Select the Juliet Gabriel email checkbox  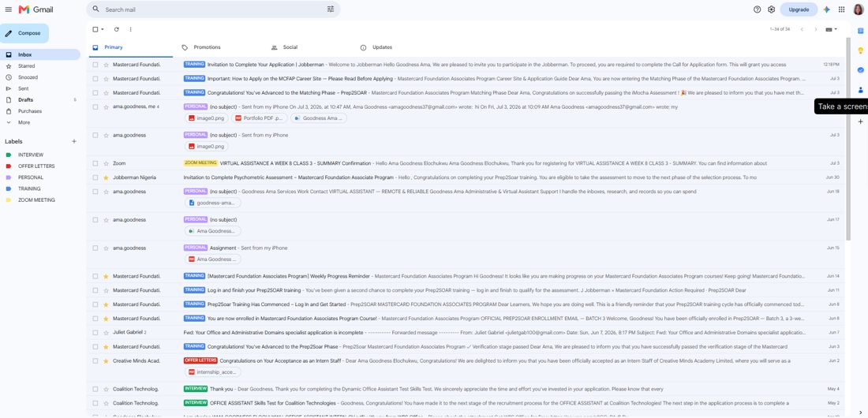coord(95,333)
